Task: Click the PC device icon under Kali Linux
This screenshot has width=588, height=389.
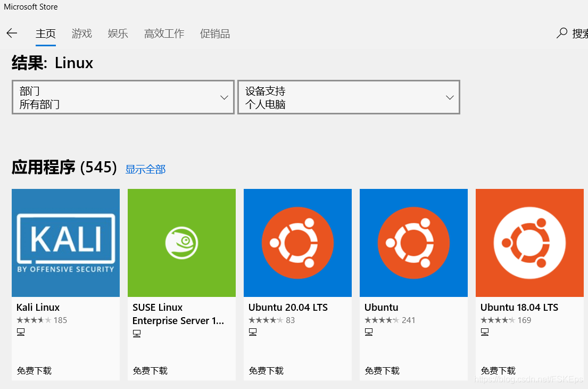Action: [x=21, y=333]
